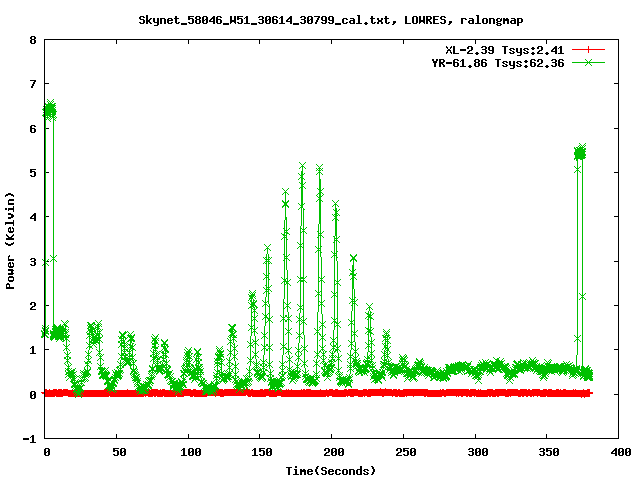This screenshot has width=640, height=480.
Task: Click the plot title Skynet_58046_W51 text
Action: (331, 20)
